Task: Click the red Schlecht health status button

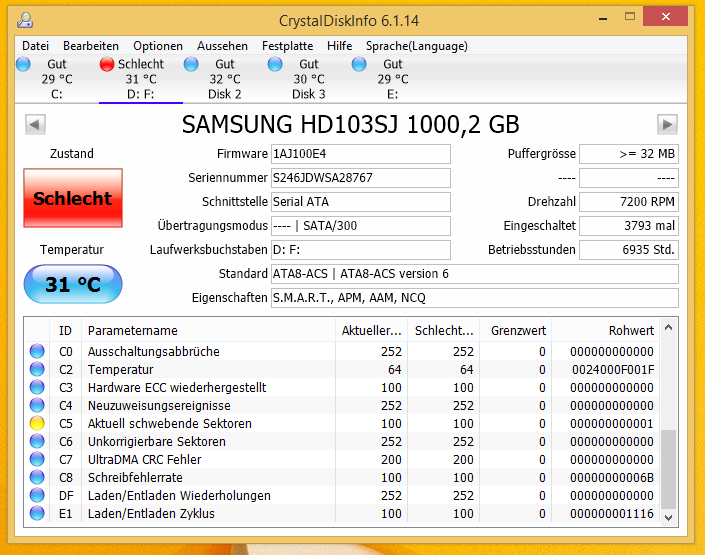Action: click(x=73, y=198)
